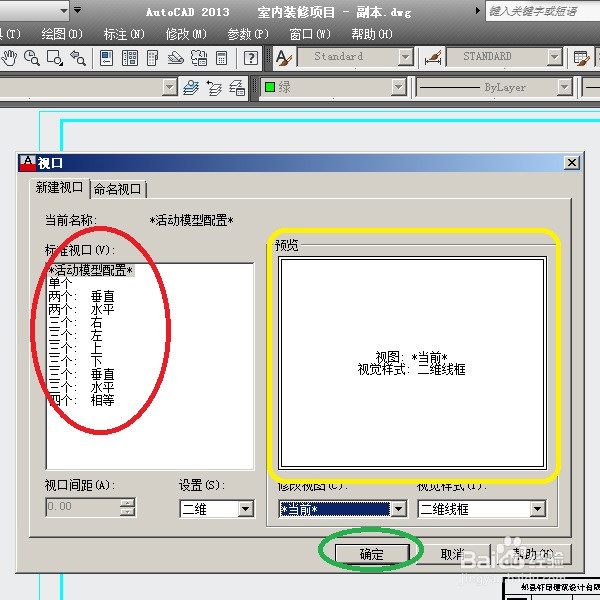
Task: Open the Properties palette icon
Action: point(106,58)
